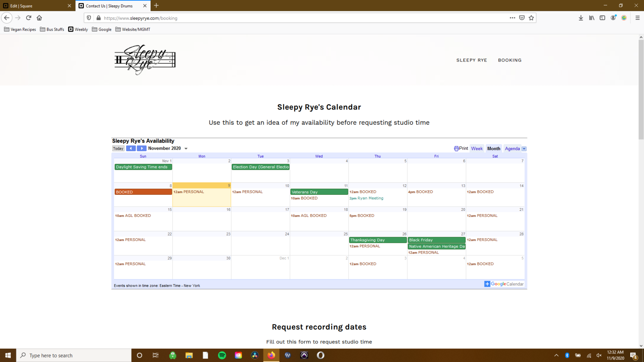Add calendar to Google Calendar

point(504,284)
